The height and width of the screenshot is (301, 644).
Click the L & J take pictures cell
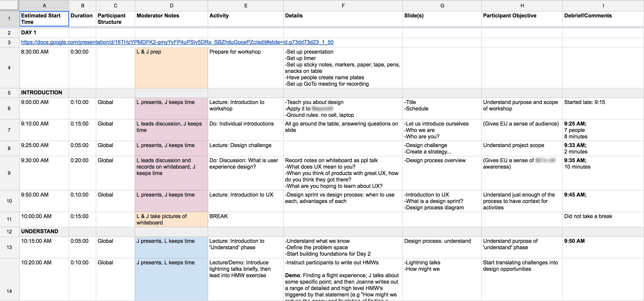coord(171,220)
